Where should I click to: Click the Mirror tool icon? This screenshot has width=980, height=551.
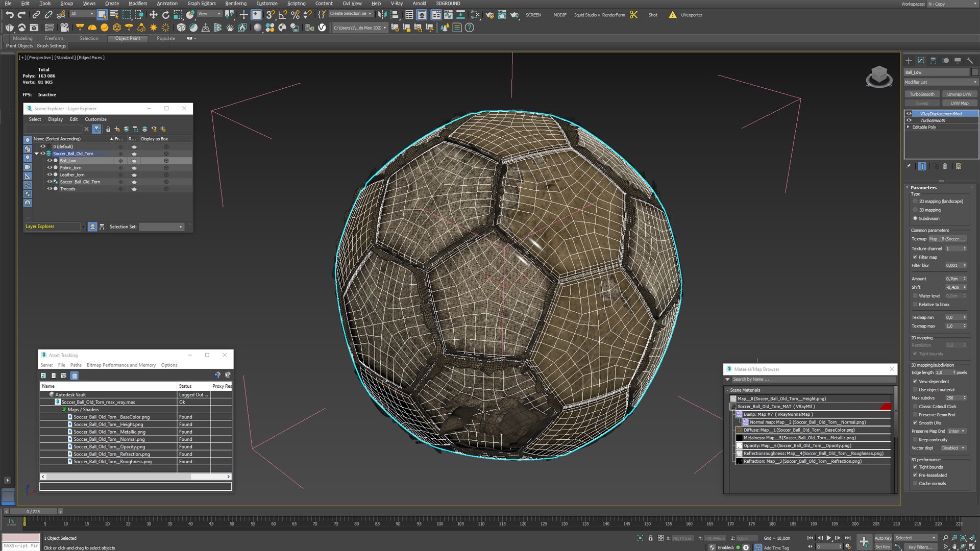click(382, 15)
